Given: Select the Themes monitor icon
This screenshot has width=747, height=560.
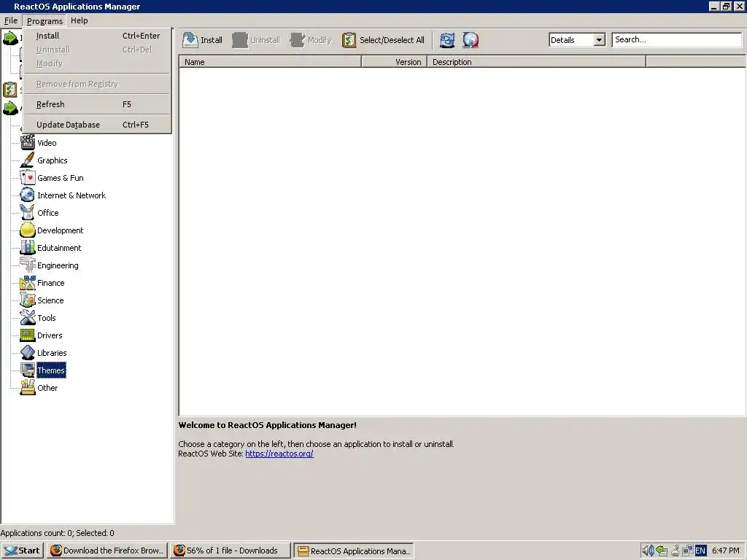Looking at the screenshot, I should click(28, 370).
